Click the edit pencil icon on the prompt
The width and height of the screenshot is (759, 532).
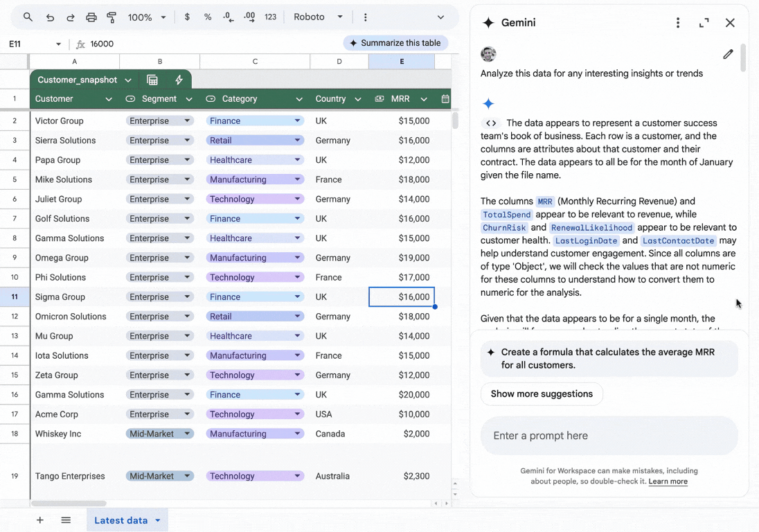[728, 54]
